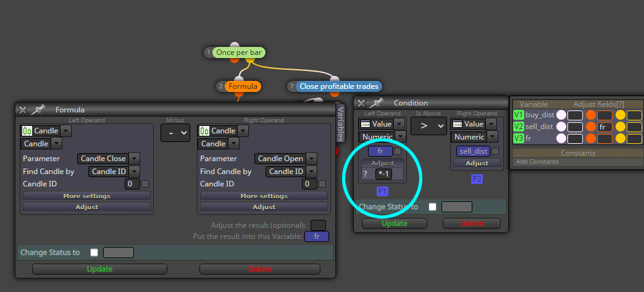Click the orange output connector of Once per bar

(235, 60)
